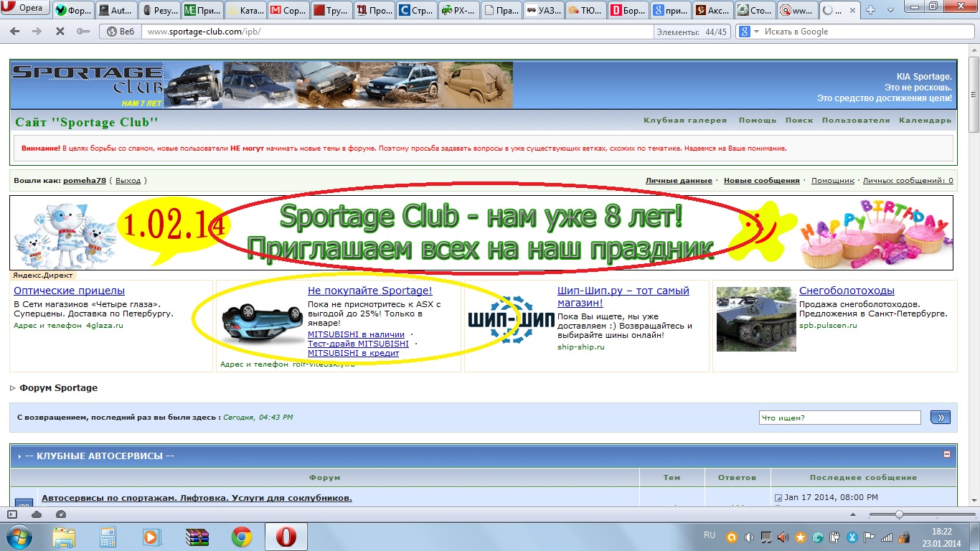Open Личные данные link
This screenshot has width=980, height=551.
pyautogui.click(x=679, y=181)
